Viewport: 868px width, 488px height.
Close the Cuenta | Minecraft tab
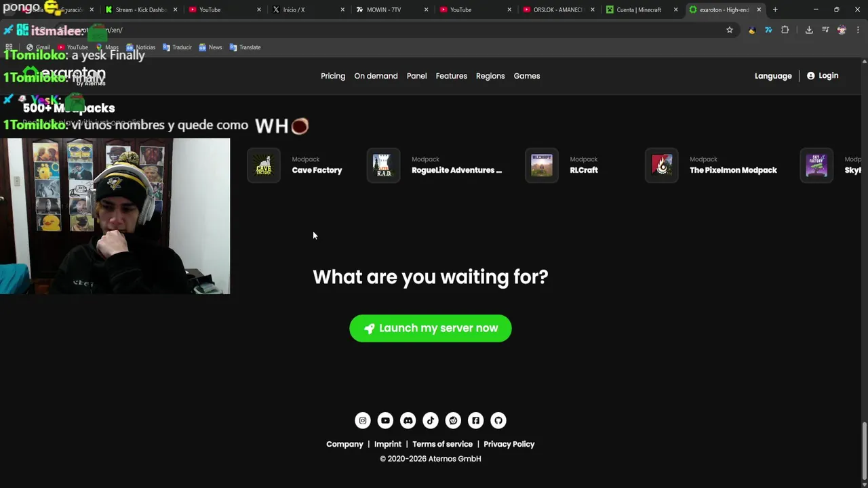[x=675, y=9]
